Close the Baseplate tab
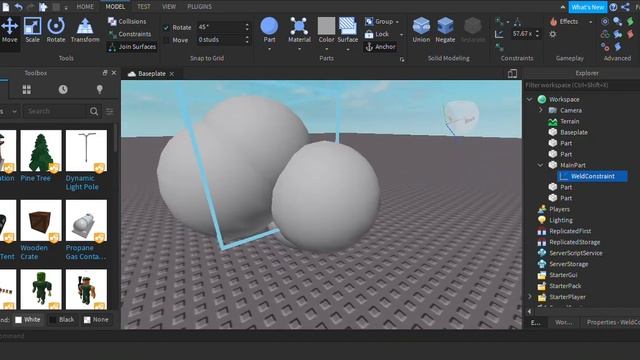This screenshot has width=640, height=360. pyautogui.click(x=172, y=74)
